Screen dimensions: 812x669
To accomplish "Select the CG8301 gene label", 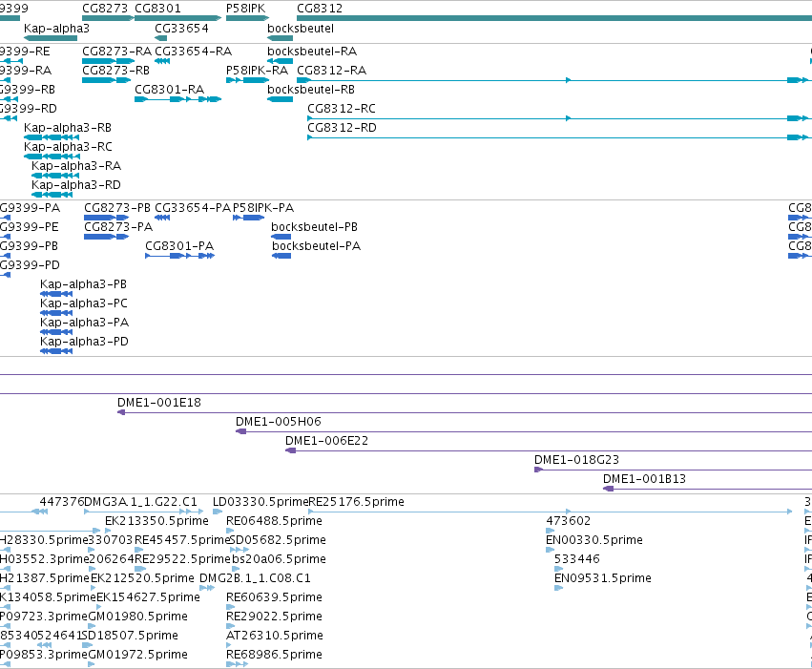I will [x=158, y=9].
